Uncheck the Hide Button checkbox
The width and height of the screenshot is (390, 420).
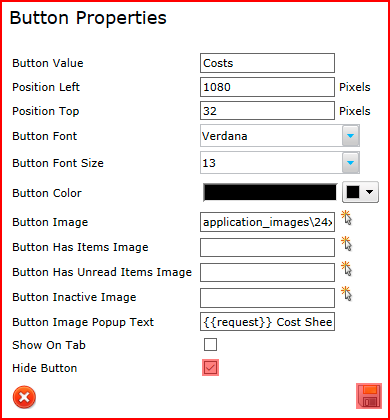pos(210,368)
